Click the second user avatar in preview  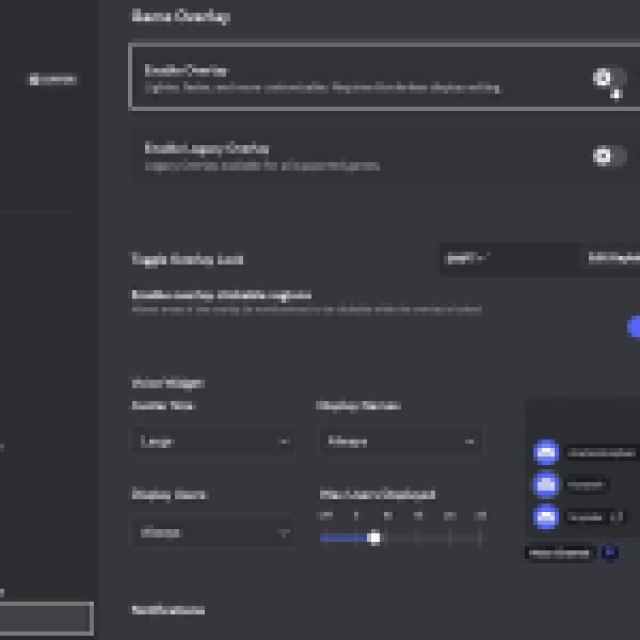click(546, 485)
